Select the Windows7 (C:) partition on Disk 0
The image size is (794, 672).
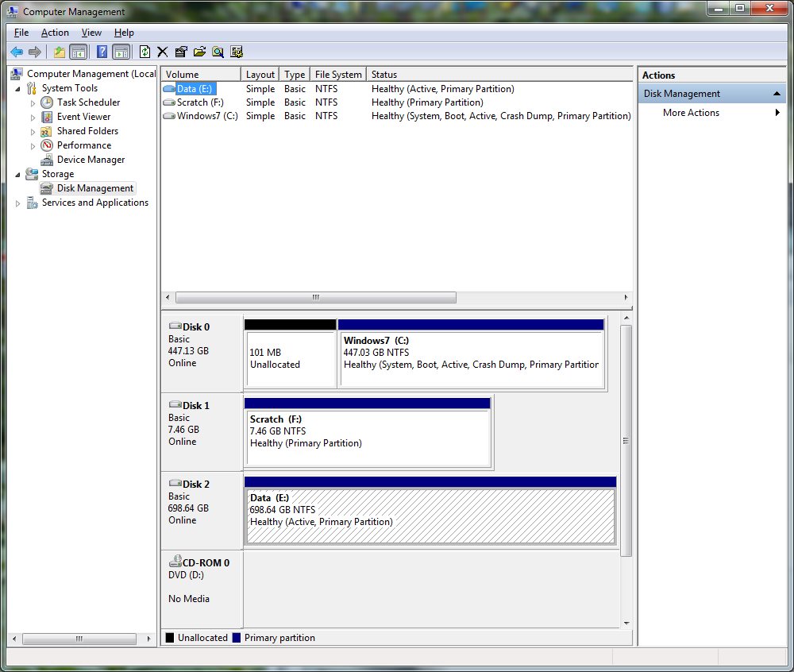pos(472,353)
